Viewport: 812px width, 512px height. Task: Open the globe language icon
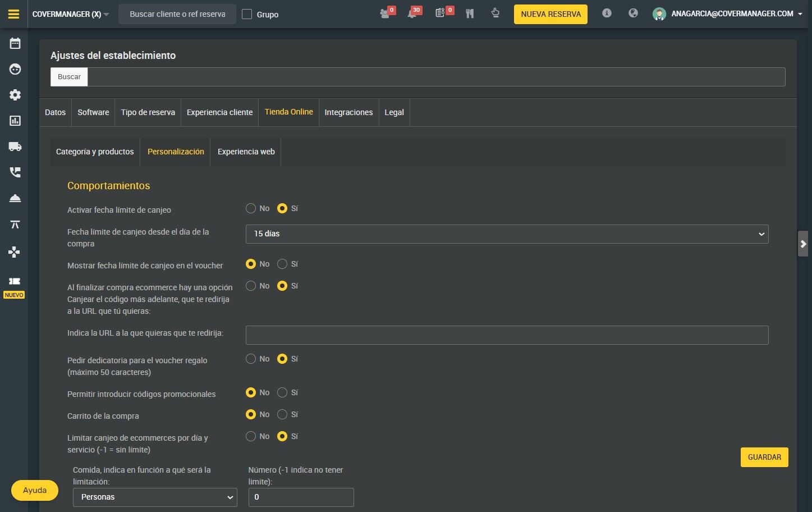pos(633,13)
